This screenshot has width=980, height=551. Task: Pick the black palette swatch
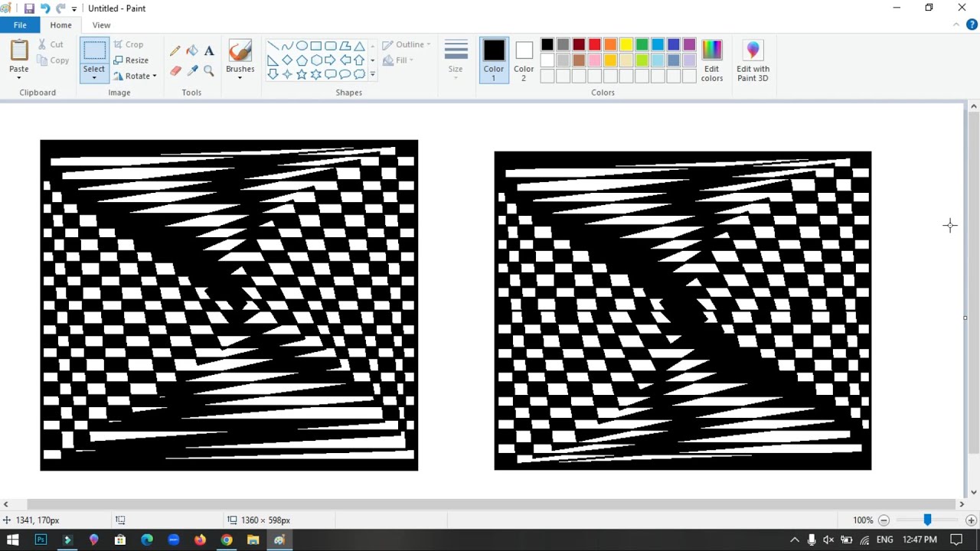pyautogui.click(x=547, y=44)
